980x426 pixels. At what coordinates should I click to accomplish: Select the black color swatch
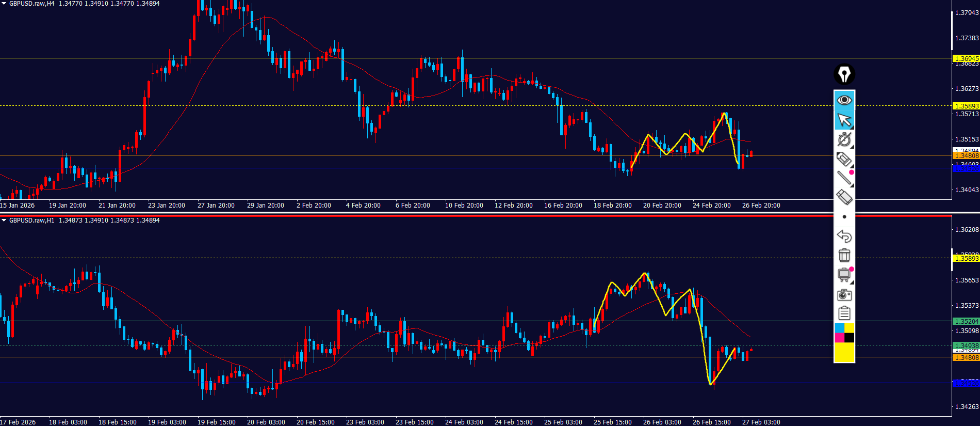pos(849,338)
